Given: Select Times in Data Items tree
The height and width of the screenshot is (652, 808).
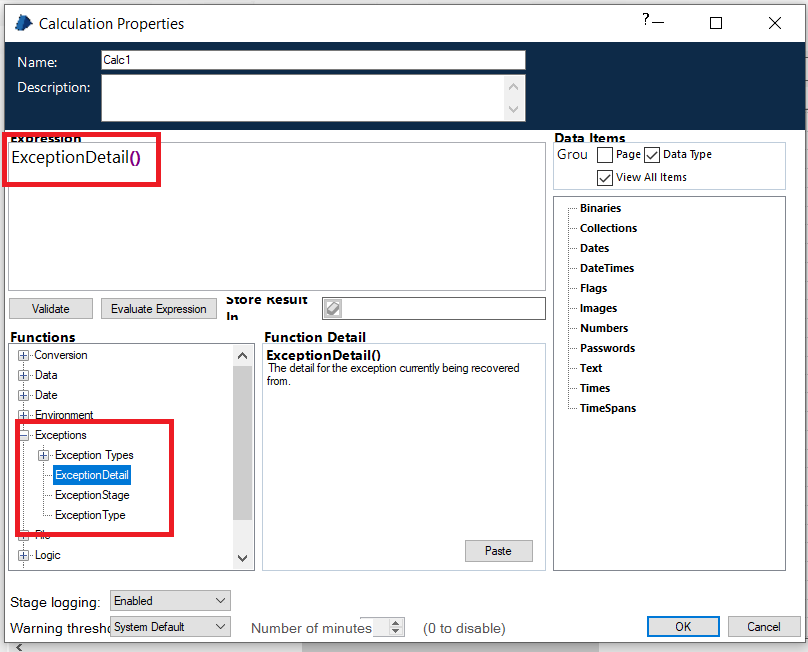Looking at the screenshot, I should [x=595, y=388].
